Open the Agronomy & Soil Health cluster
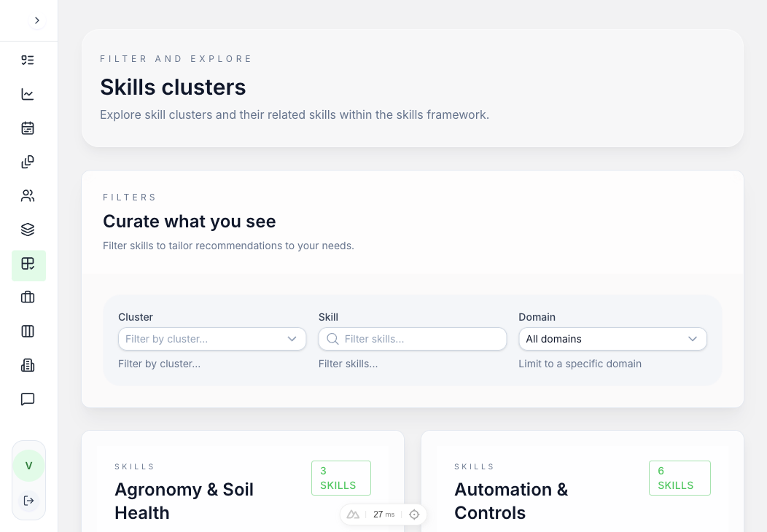The width and height of the screenshot is (767, 532). click(184, 501)
